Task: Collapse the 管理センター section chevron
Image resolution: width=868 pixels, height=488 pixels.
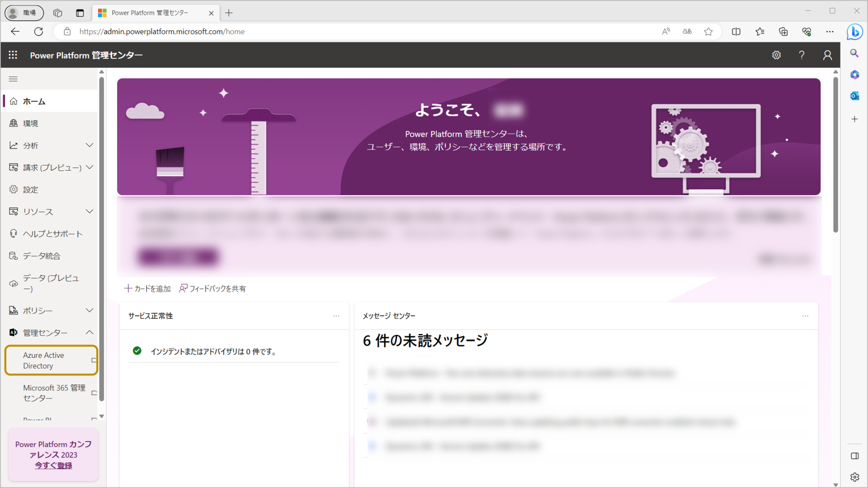Action: click(90, 332)
